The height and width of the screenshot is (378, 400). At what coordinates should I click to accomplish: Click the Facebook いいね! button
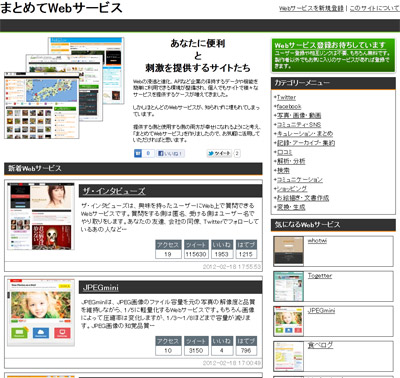(x=171, y=153)
